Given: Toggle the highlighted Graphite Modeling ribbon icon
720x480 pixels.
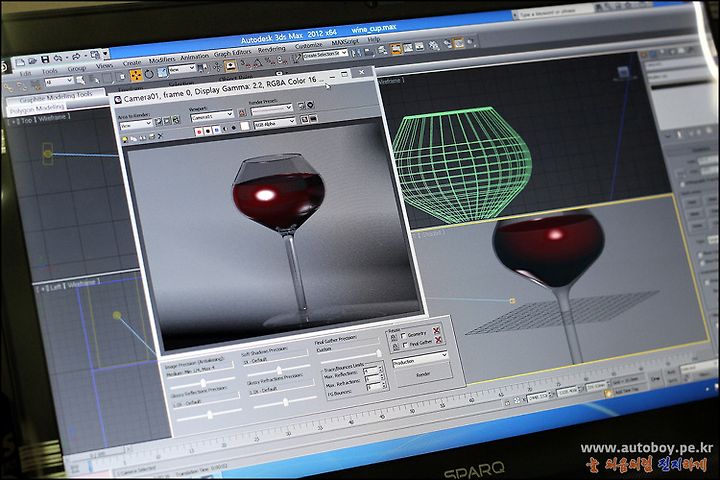Looking at the screenshot, I should point(396,49).
